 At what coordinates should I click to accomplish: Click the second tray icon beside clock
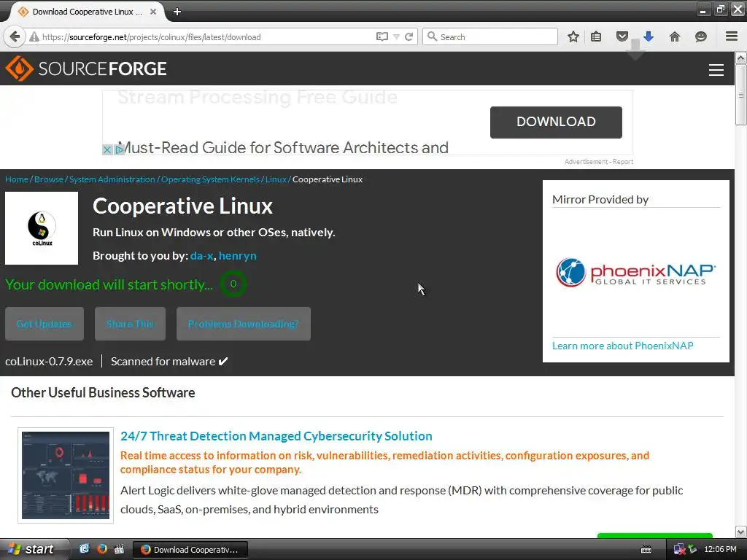tap(693, 550)
